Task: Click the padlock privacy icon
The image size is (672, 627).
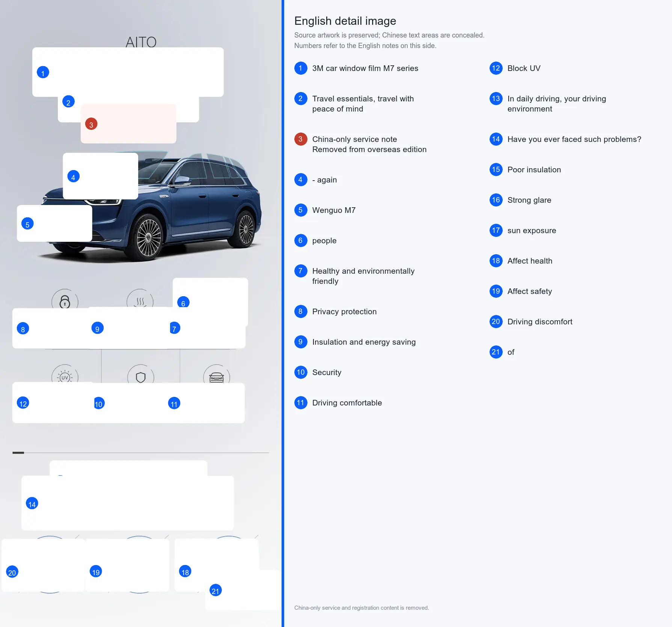Action: click(x=65, y=299)
